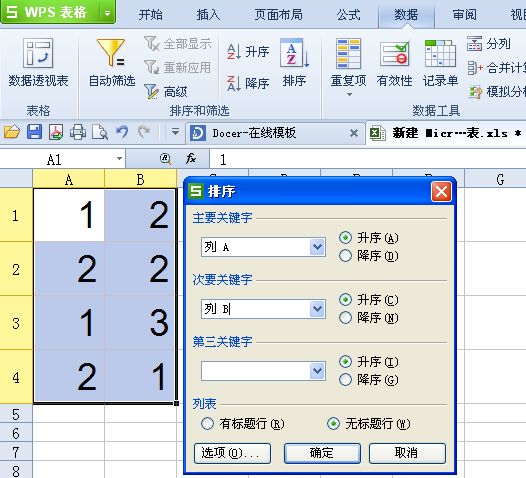Switch to the 开始 ribbon tab
This screenshot has height=478, width=526.
pyautogui.click(x=150, y=15)
